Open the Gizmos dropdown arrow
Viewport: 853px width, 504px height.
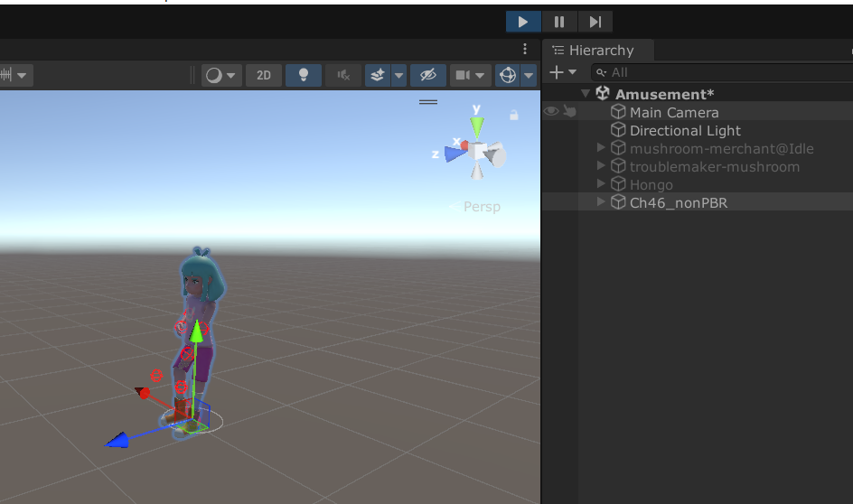529,75
